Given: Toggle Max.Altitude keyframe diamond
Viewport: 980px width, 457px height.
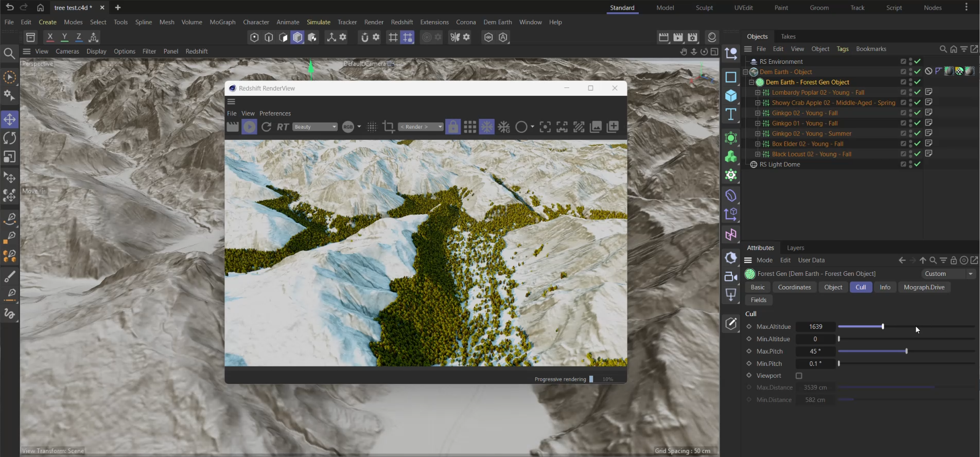Looking at the screenshot, I should click(749, 326).
